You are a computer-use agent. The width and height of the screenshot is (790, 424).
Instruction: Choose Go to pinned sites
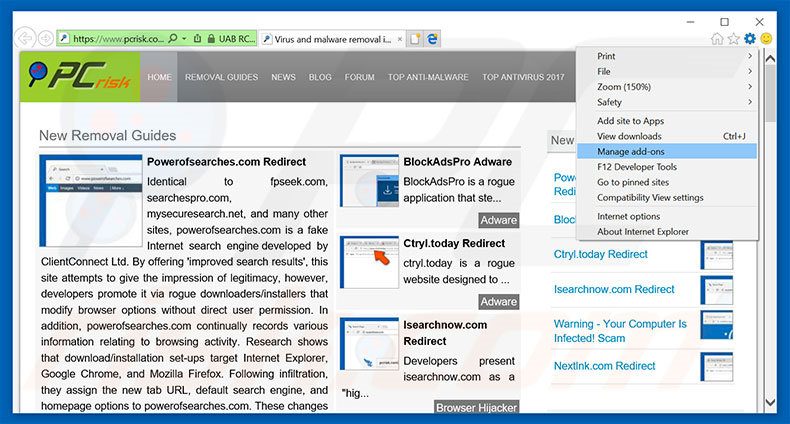pyautogui.click(x=667, y=182)
